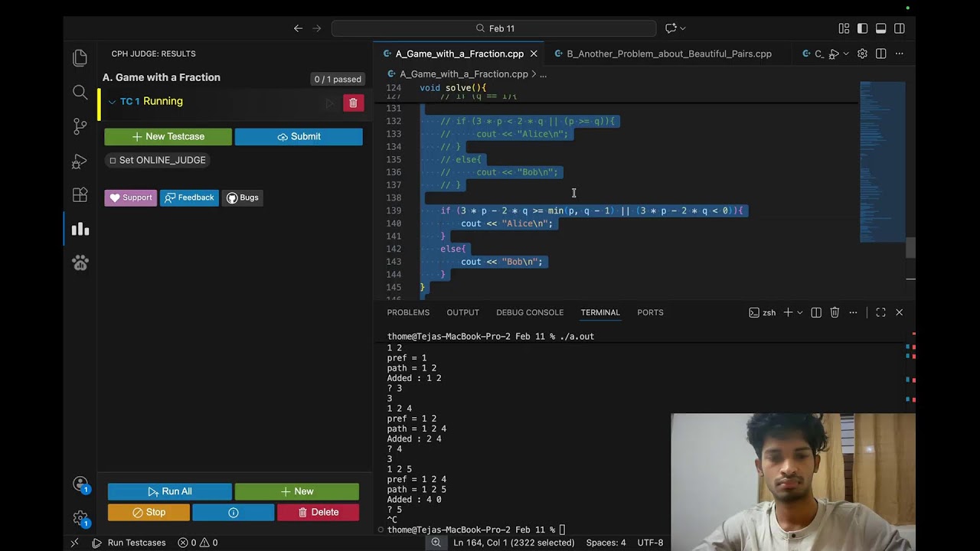Screen dimensions: 980x551
Task: Open the CPH Judge bar-chart view
Action: 80,229
